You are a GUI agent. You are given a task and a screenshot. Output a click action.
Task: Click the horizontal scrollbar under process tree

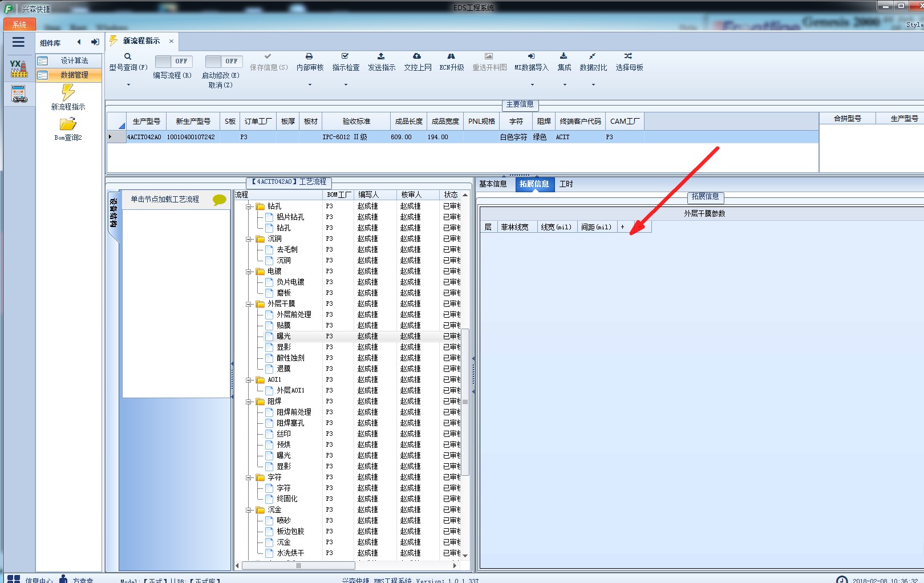point(298,566)
